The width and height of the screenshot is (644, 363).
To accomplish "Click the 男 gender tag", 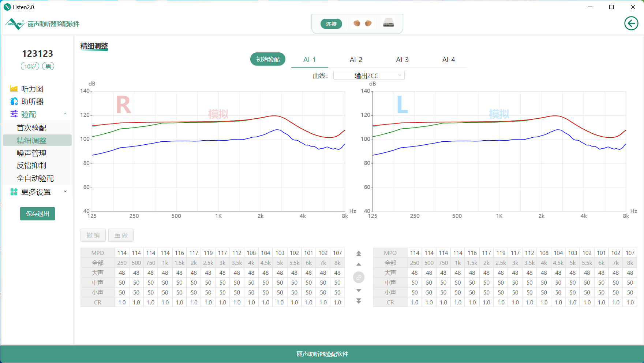I will tap(48, 66).
